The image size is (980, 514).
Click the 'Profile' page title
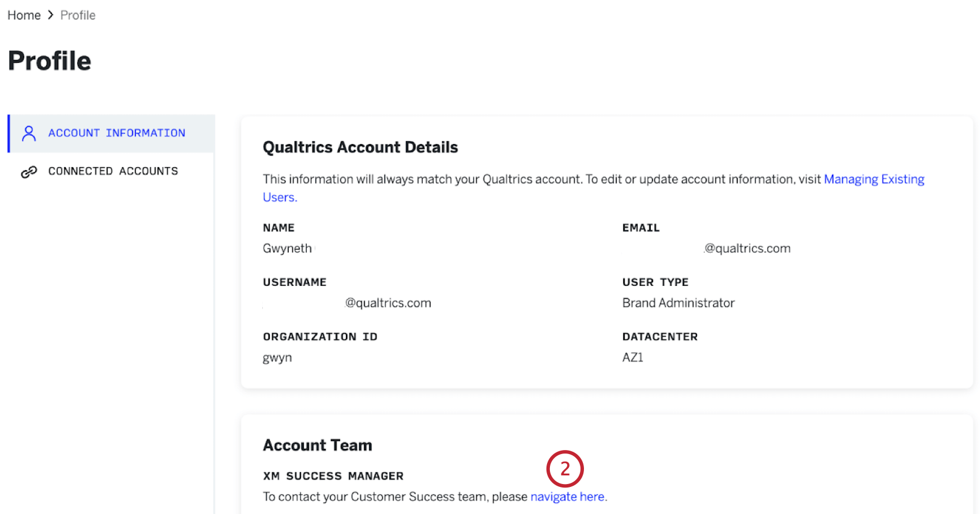point(50,61)
